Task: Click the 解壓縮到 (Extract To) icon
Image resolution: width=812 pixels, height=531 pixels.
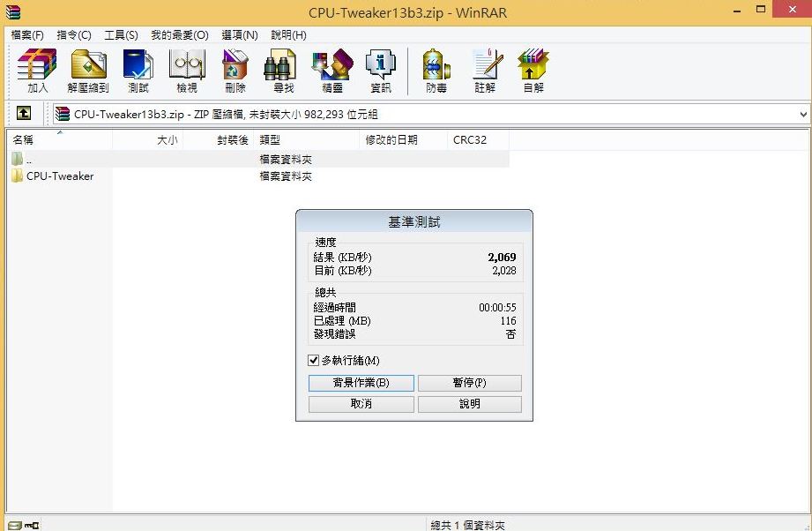Action: coord(88,71)
